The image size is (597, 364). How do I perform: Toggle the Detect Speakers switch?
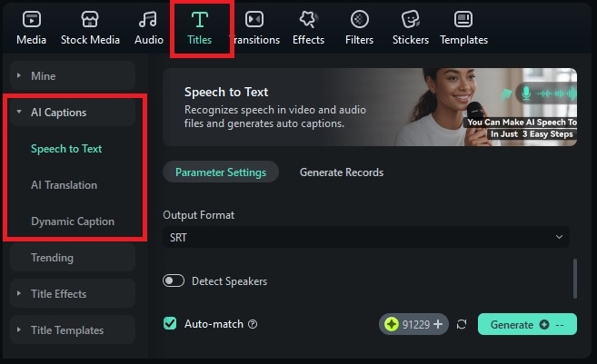coord(174,281)
